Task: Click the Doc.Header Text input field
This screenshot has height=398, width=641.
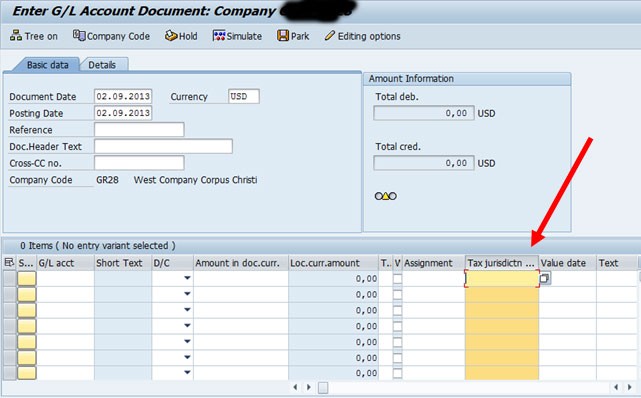Action: point(164,146)
